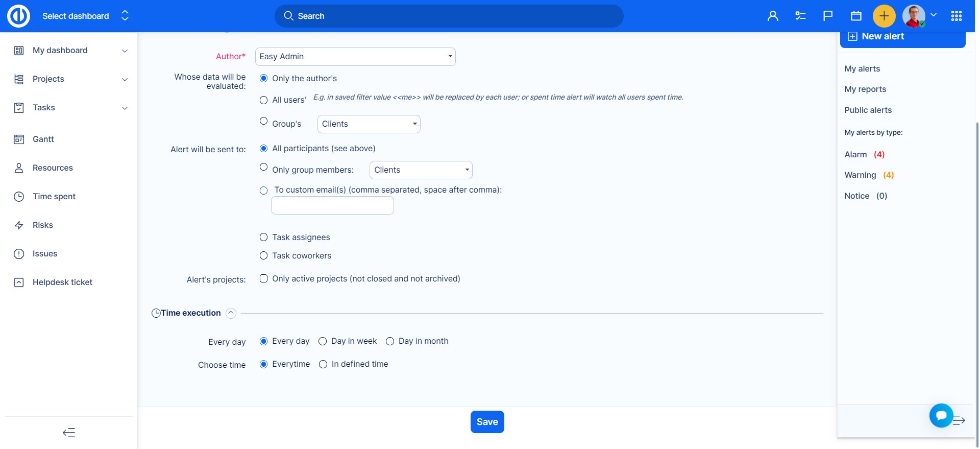
Task: Enable Only active projects checkbox
Action: 263,278
